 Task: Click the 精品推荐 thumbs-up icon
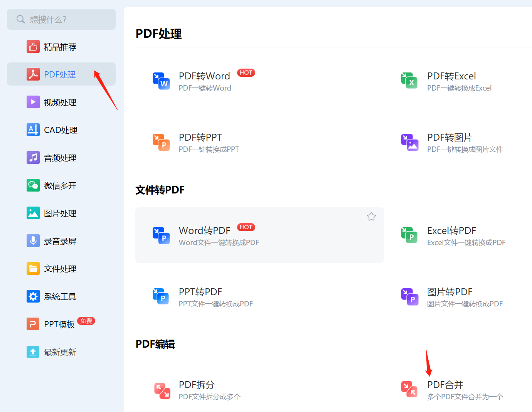(x=33, y=47)
